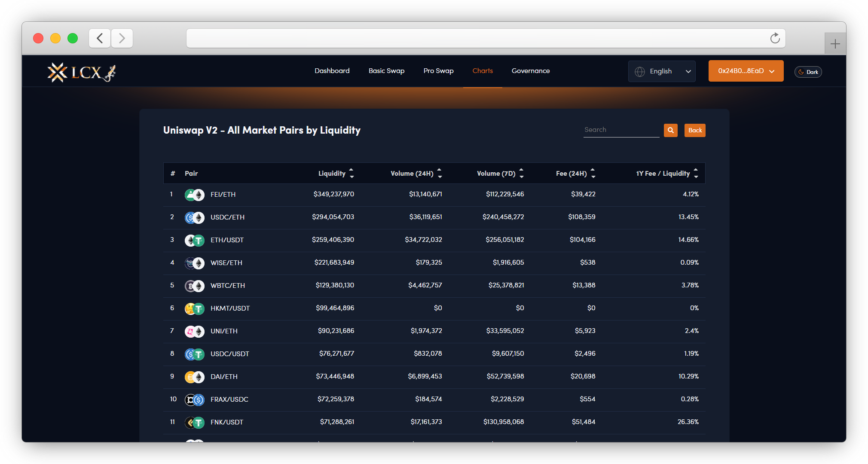Open the FEI/ETH pair link
The image size is (868, 464).
tap(223, 195)
